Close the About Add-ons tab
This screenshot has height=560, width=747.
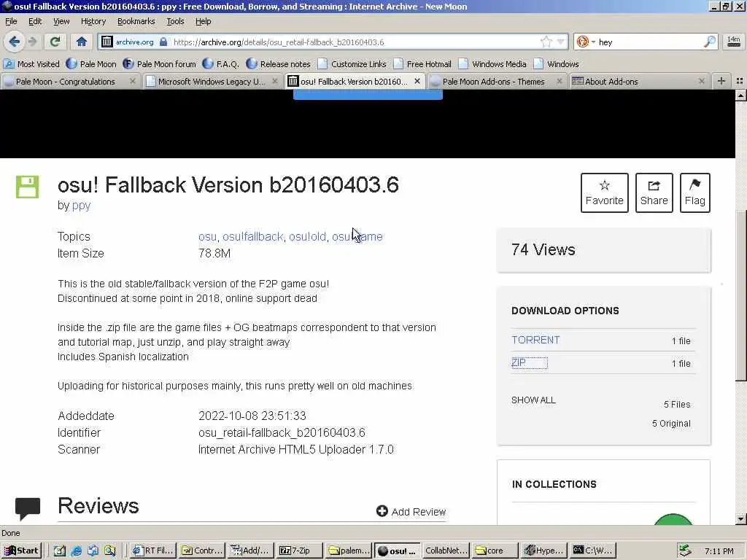(701, 82)
